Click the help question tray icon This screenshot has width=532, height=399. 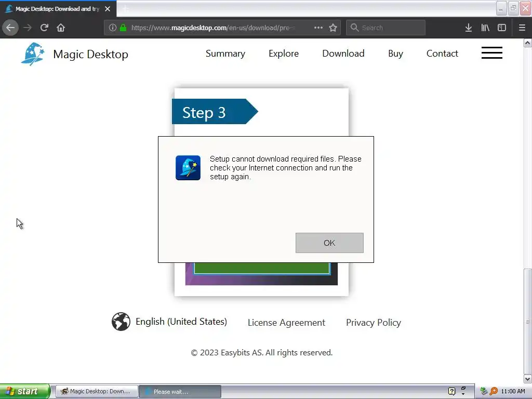pyautogui.click(x=451, y=391)
